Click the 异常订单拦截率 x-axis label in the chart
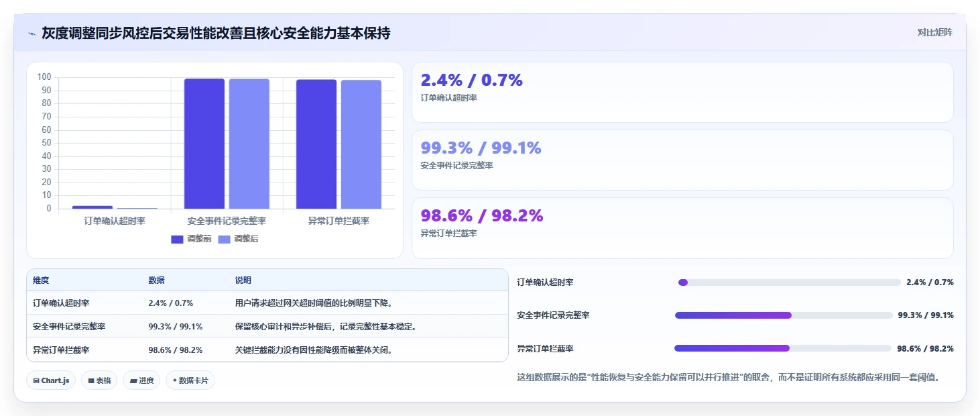Viewport: 980px width, 416px height. click(x=339, y=221)
